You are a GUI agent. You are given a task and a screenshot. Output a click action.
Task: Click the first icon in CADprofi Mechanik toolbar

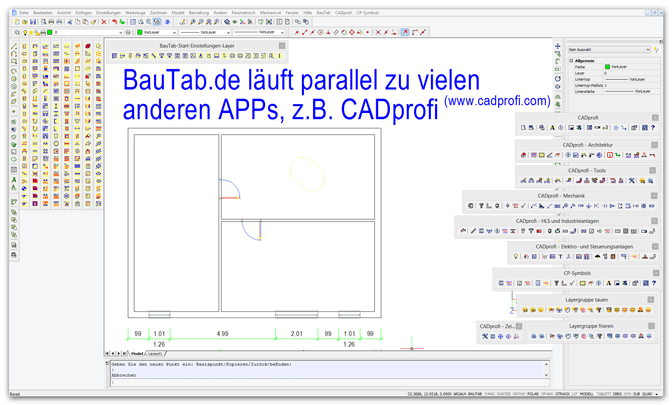click(471, 206)
